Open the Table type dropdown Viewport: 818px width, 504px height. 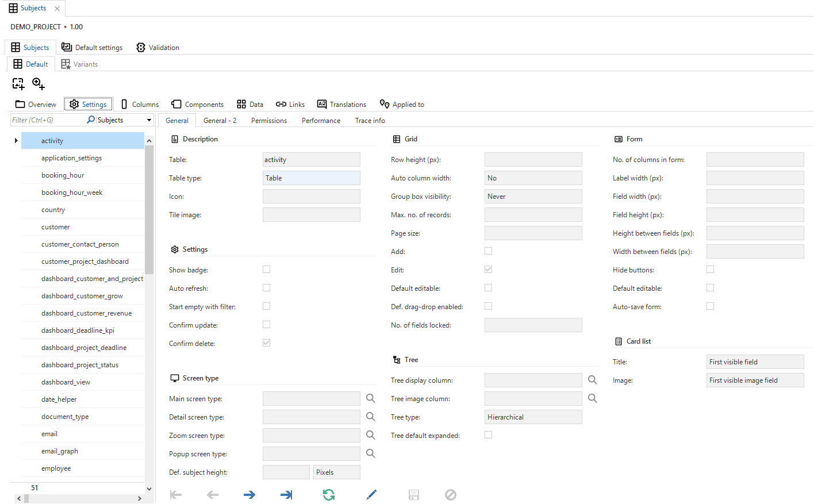[311, 178]
